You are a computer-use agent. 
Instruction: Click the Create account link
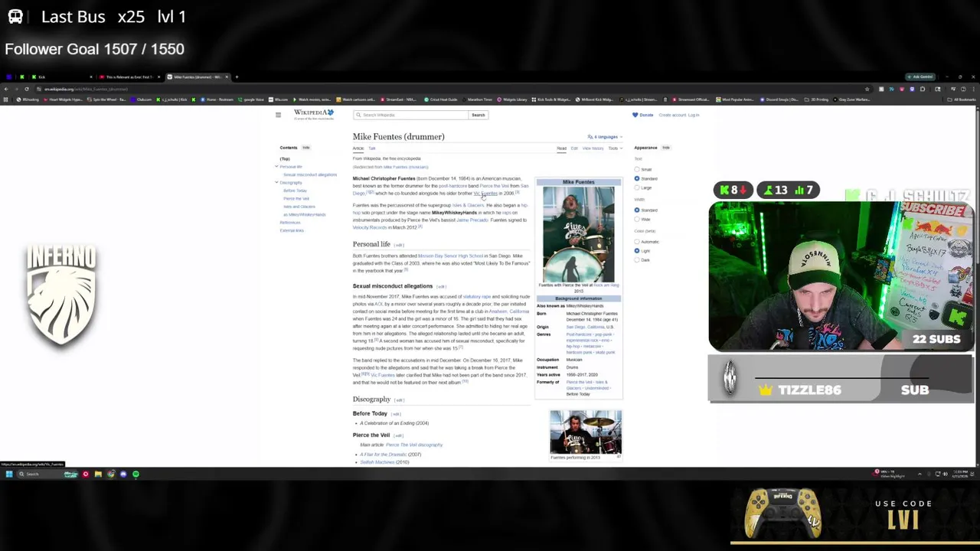672,115
